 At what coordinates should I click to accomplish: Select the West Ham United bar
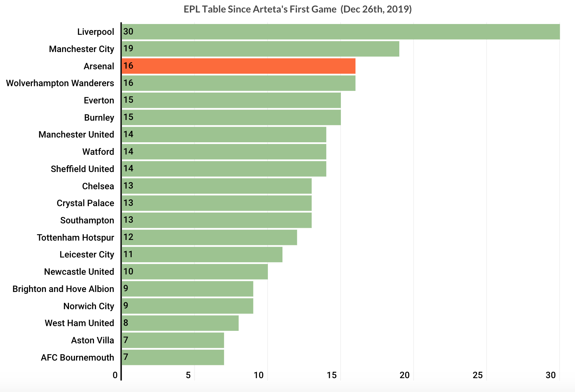[x=180, y=323]
